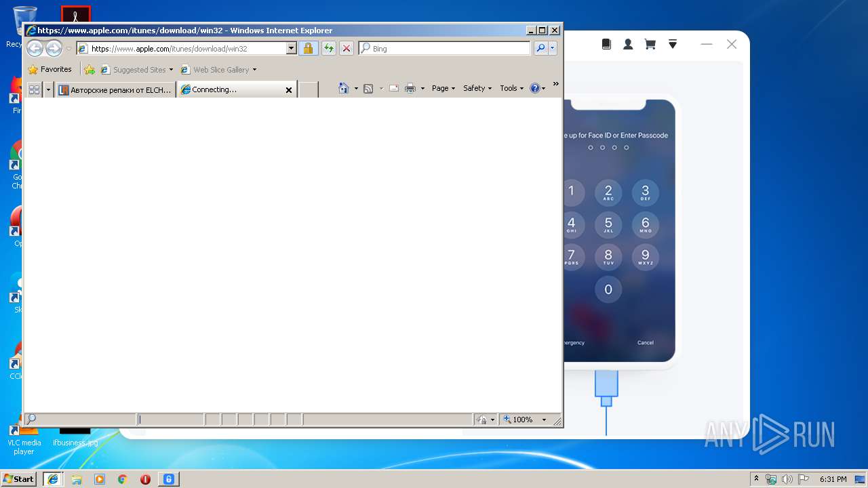Viewport: 868px width, 488px height.
Task: Click the user account icon in background app
Action: tap(628, 44)
